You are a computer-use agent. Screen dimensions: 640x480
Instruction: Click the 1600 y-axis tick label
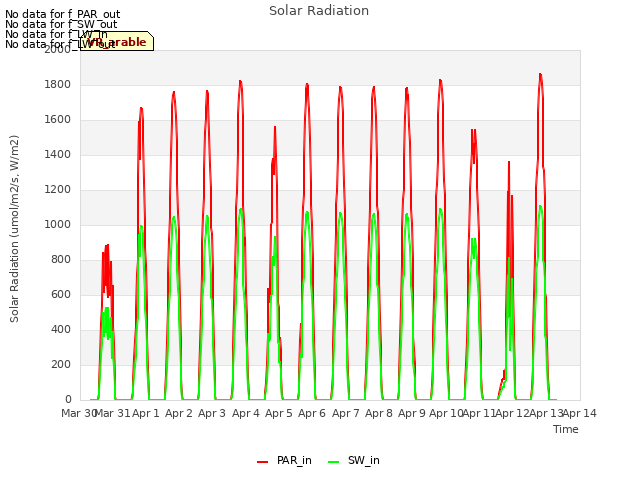58,120
